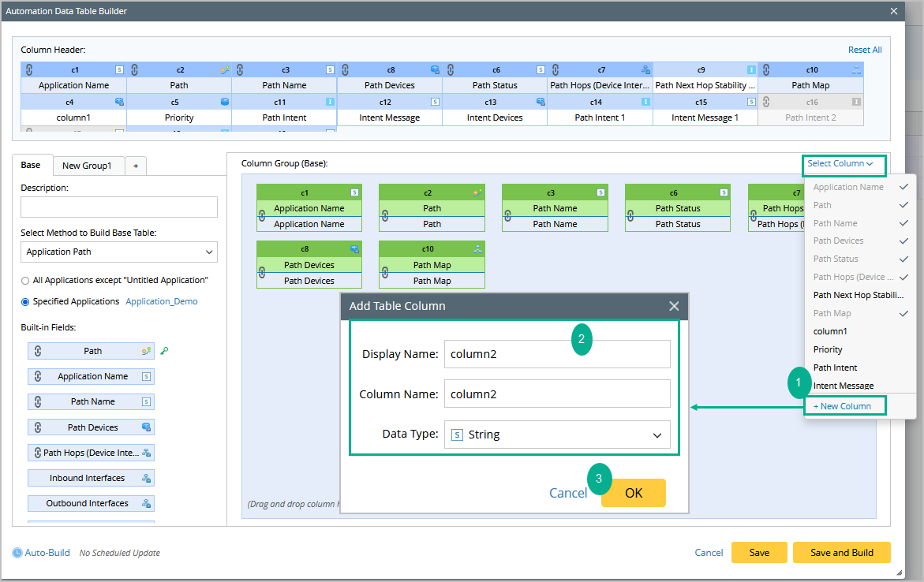Select All Applications except Untitled Application option

tap(26, 281)
